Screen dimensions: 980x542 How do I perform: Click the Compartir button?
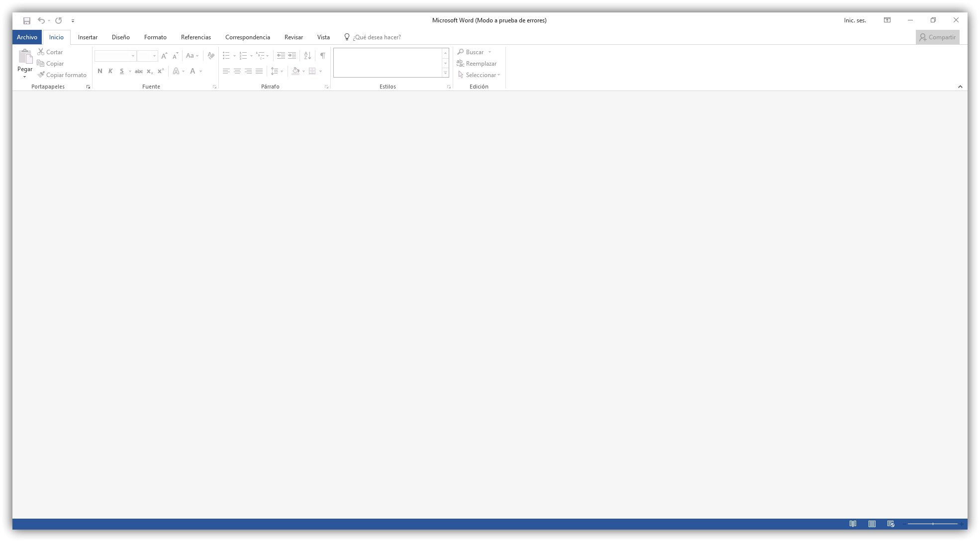click(937, 37)
